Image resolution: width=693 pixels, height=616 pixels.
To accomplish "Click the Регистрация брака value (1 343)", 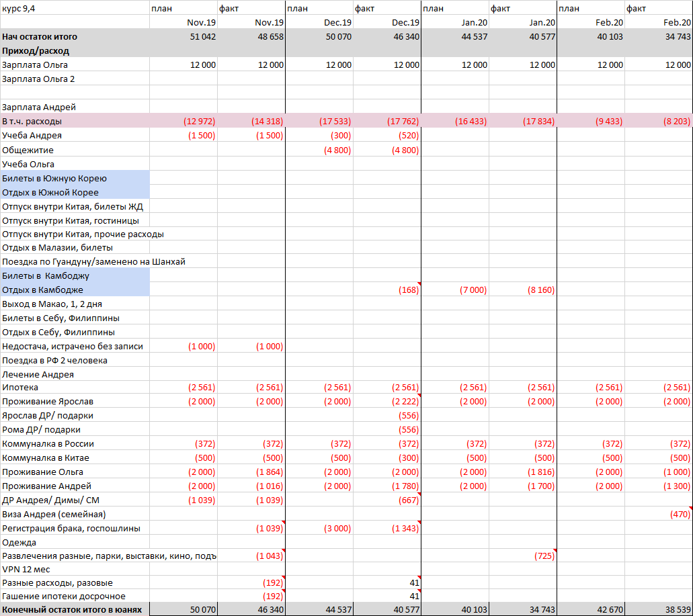I will (x=405, y=529).
